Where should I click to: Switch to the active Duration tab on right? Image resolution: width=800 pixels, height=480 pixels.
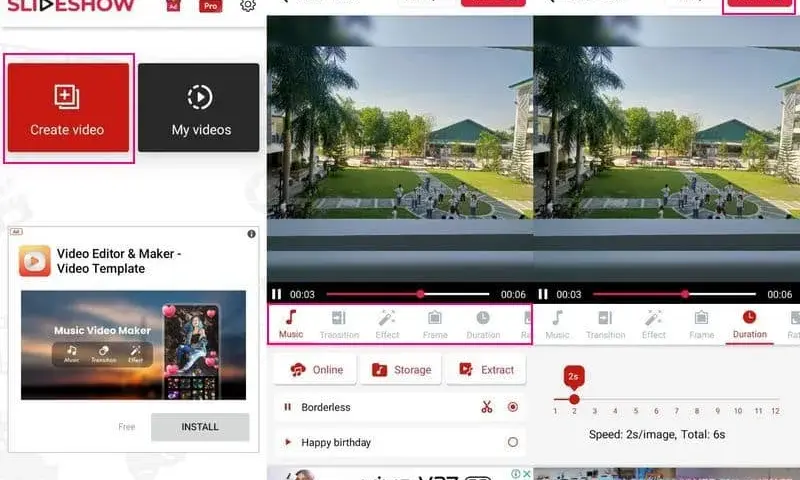point(749,324)
